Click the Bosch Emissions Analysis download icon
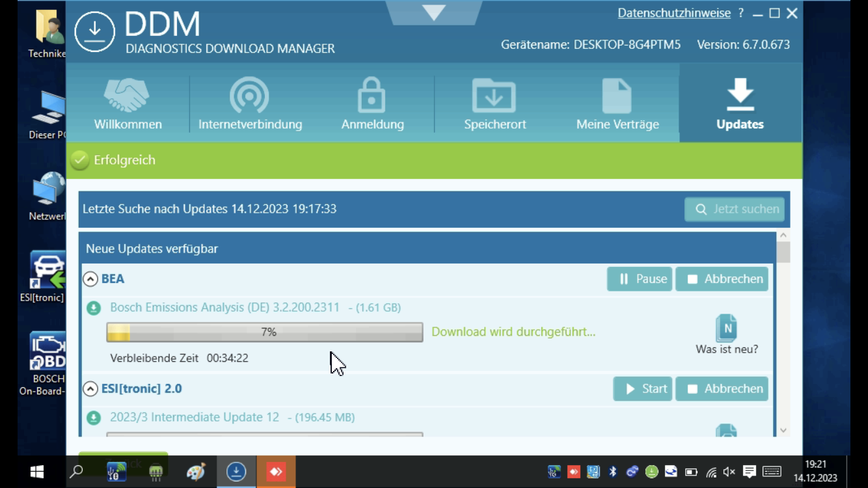The image size is (868, 488). click(94, 308)
